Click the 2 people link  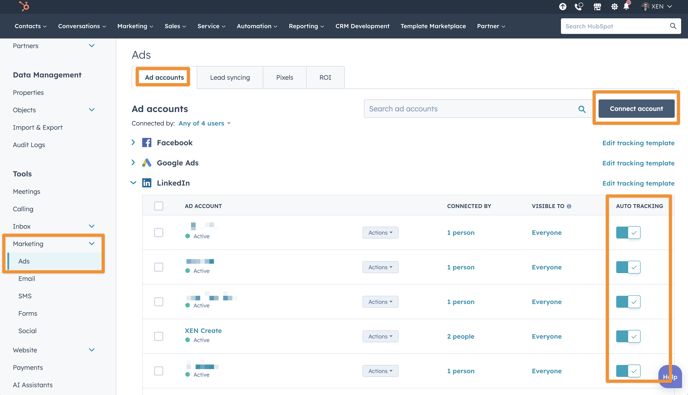pyautogui.click(x=460, y=336)
